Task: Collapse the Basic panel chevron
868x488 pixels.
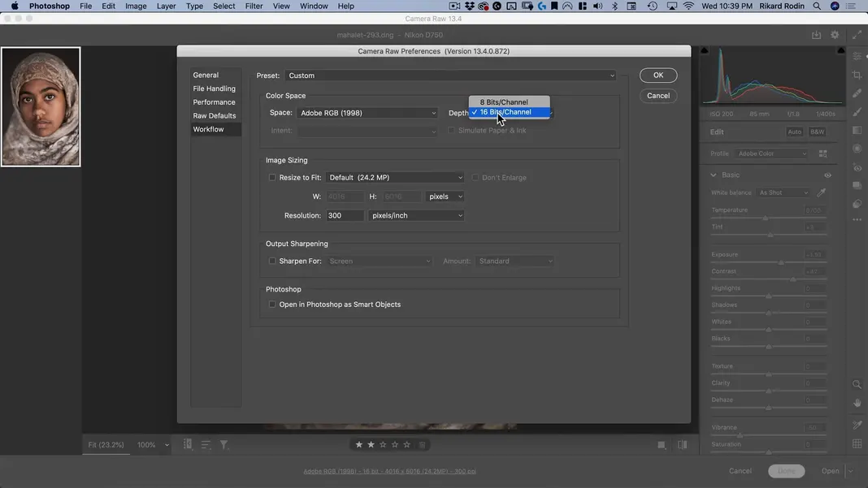Action: tap(713, 175)
